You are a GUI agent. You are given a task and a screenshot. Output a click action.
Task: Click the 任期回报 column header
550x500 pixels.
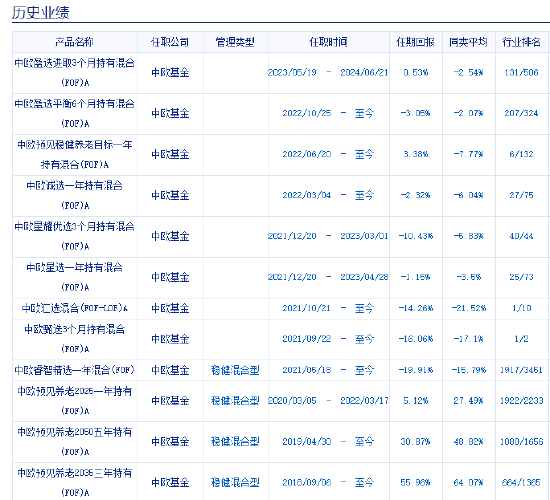pyautogui.click(x=416, y=42)
